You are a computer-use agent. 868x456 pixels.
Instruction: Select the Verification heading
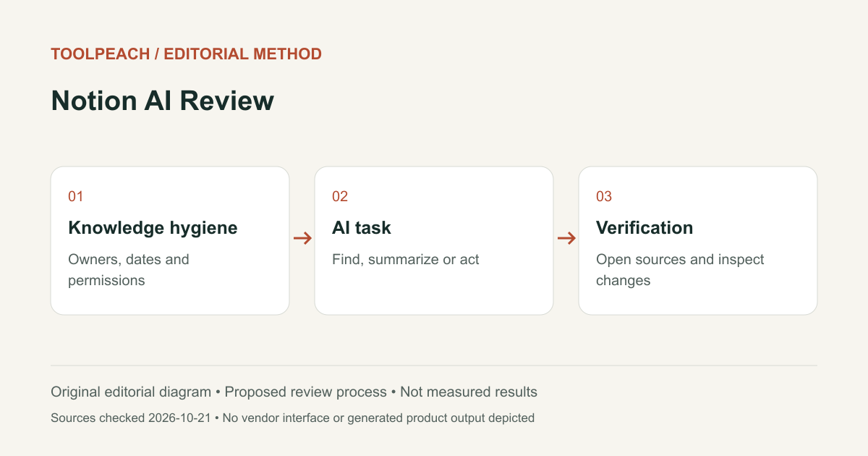click(644, 228)
